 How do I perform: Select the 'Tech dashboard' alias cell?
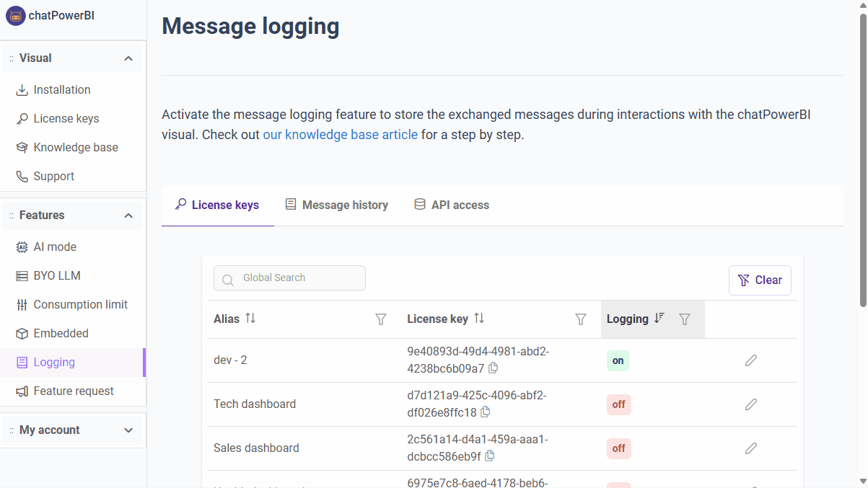255,404
